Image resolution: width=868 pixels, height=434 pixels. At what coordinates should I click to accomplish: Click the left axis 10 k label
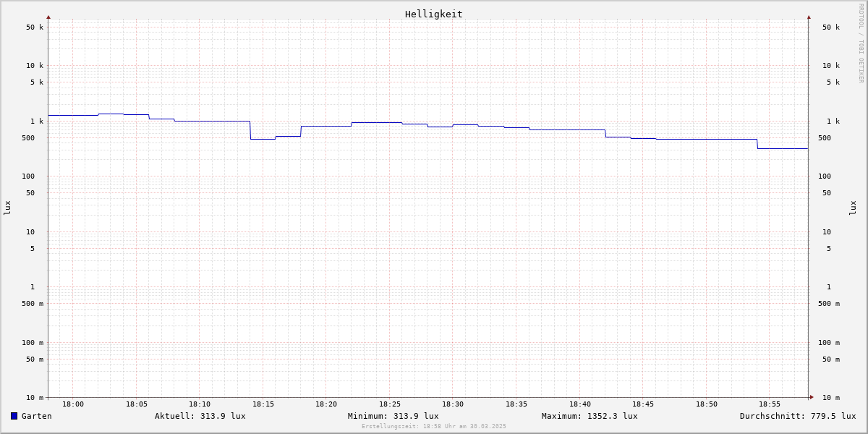click(35, 66)
